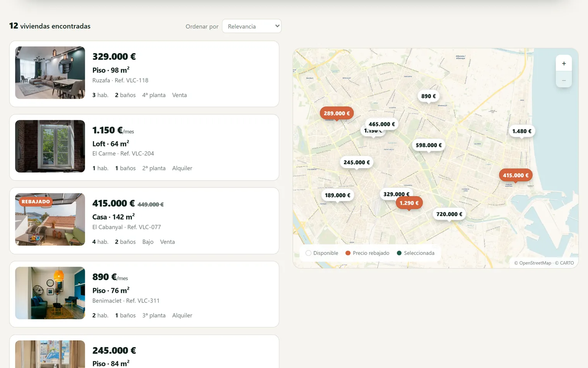The width and height of the screenshot is (588, 368).
Task: Select the 598.000 € map marker
Action: [x=429, y=145]
